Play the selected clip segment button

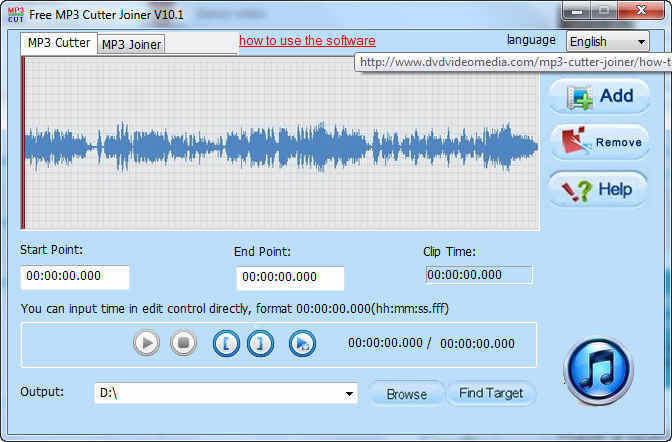click(x=302, y=343)
